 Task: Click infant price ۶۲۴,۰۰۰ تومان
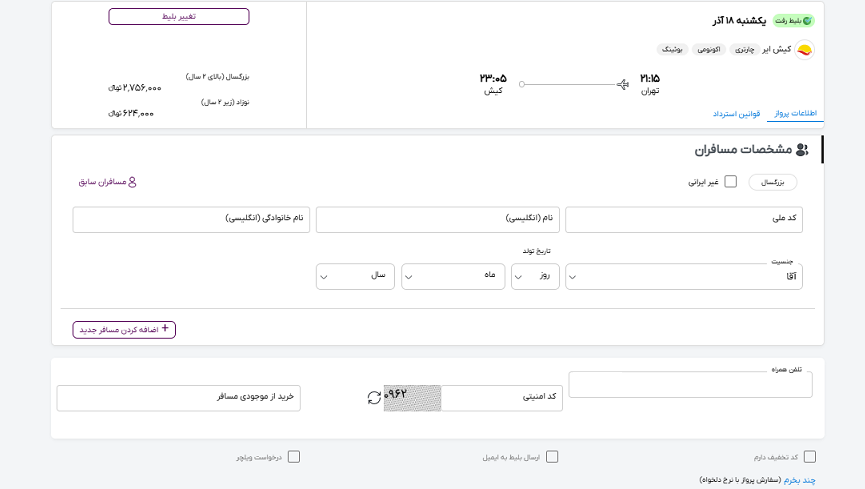[x=131, y=113]
